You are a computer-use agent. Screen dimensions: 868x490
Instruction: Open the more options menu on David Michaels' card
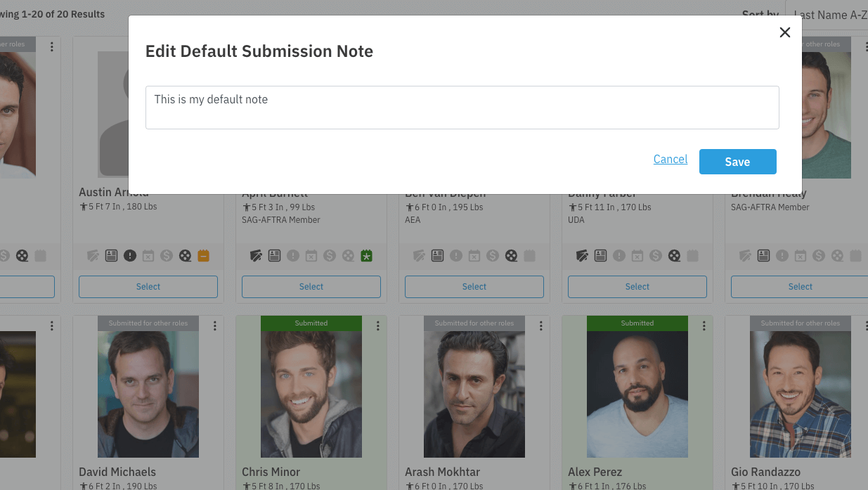coord(215,325)
